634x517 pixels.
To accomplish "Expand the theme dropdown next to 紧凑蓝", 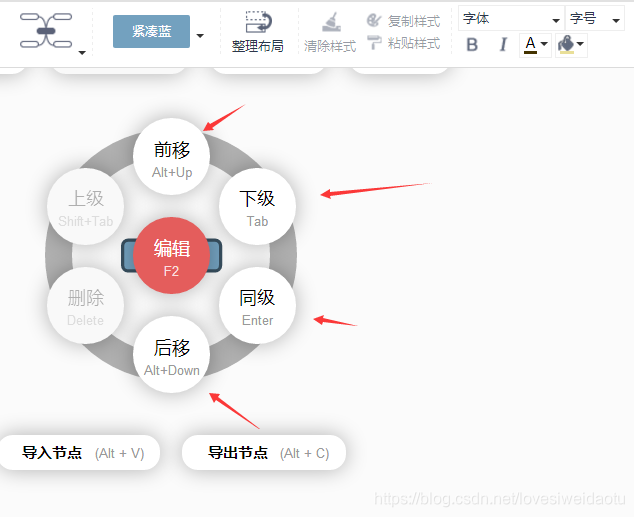I will point(200,36).
